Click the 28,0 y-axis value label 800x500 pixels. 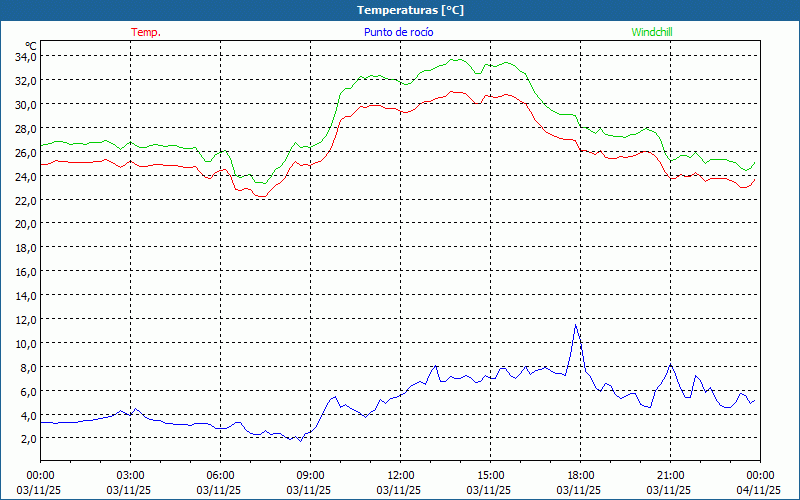tap(25, 128)
